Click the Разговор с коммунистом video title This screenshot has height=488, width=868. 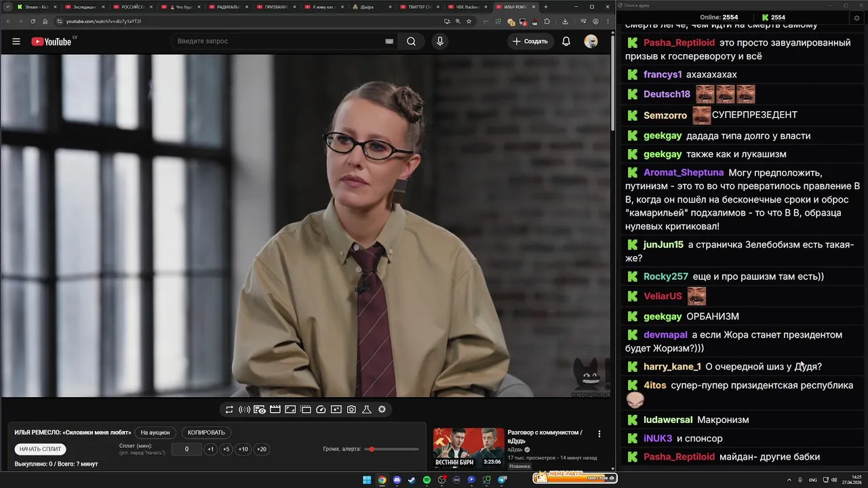pos(545,436)
